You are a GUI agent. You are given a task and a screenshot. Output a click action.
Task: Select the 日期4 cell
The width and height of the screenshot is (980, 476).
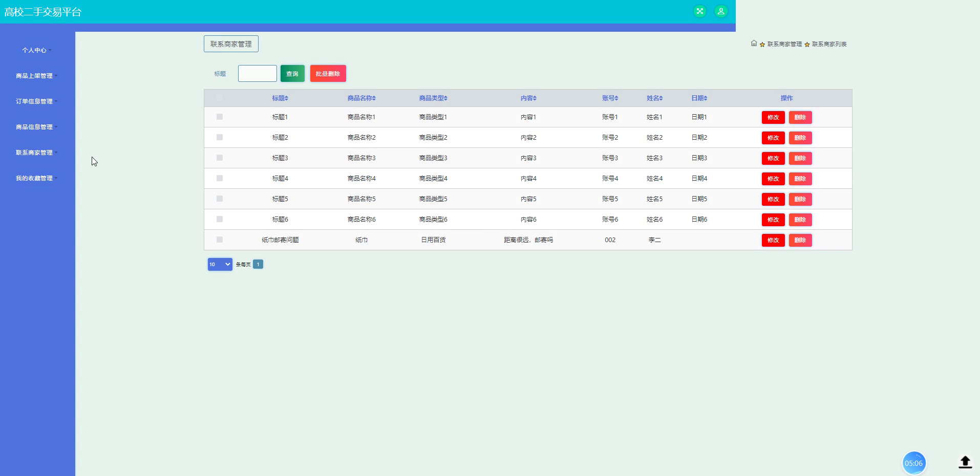[x=699, y=179]
